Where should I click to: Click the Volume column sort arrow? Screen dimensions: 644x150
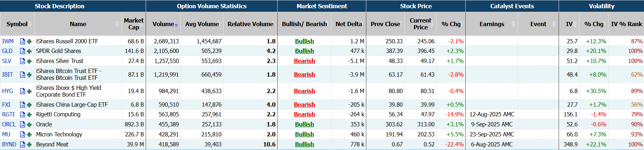click(x=176, y=25)
